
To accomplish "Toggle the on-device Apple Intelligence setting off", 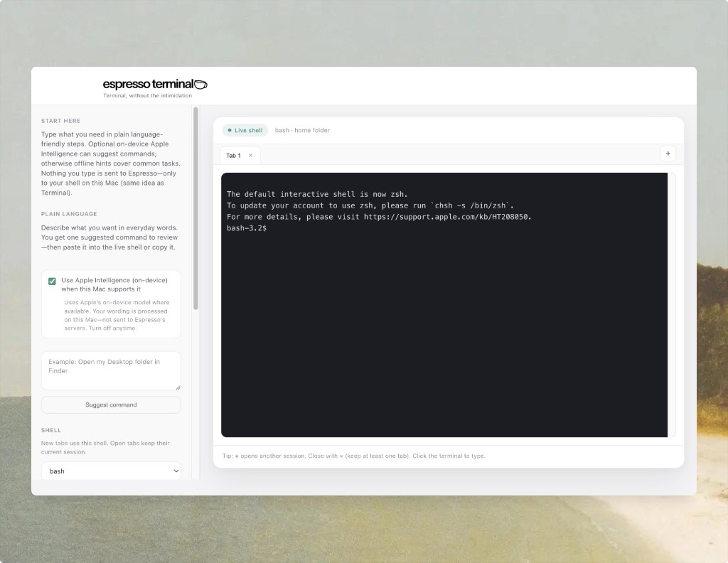I will pos(52,281).
